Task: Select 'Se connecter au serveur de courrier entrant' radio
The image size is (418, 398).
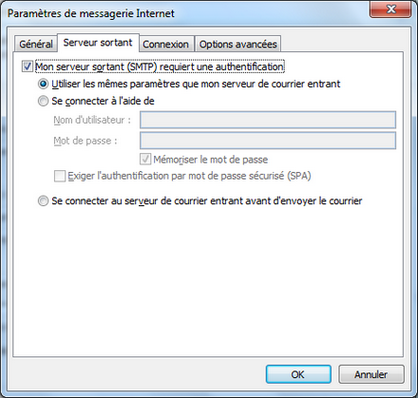Action: point(43,201)
